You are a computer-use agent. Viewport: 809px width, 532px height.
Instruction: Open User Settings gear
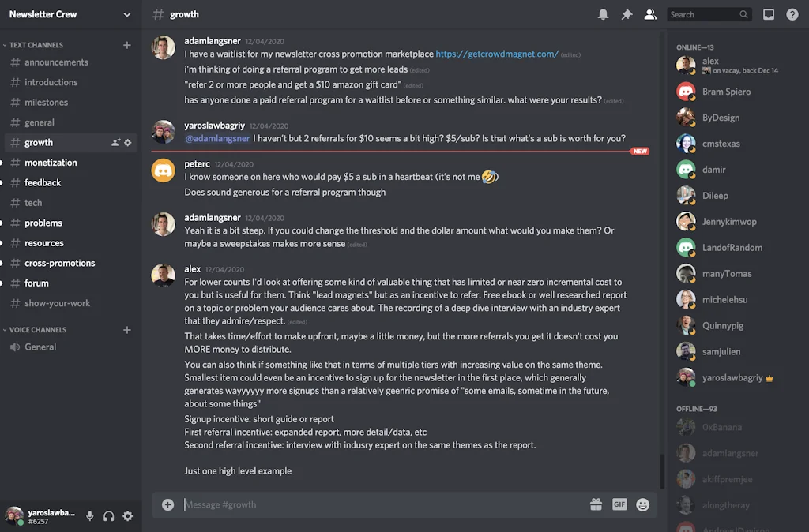click(x=128, y=515)
